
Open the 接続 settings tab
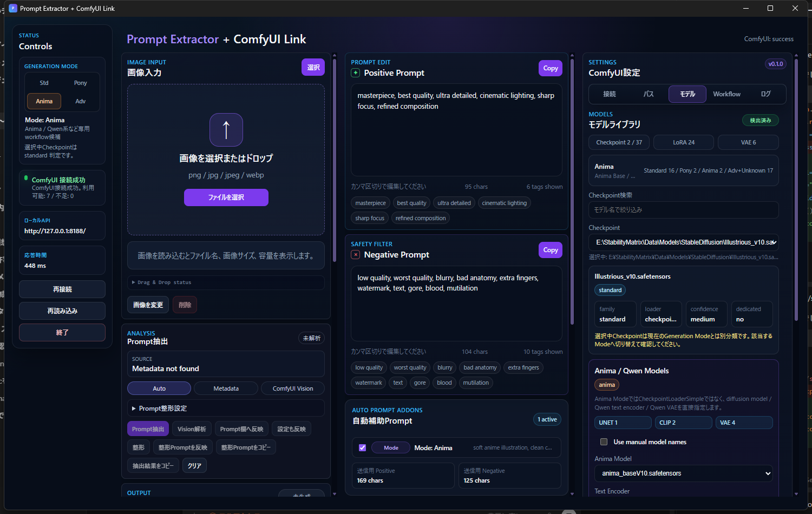click(610, 94)
